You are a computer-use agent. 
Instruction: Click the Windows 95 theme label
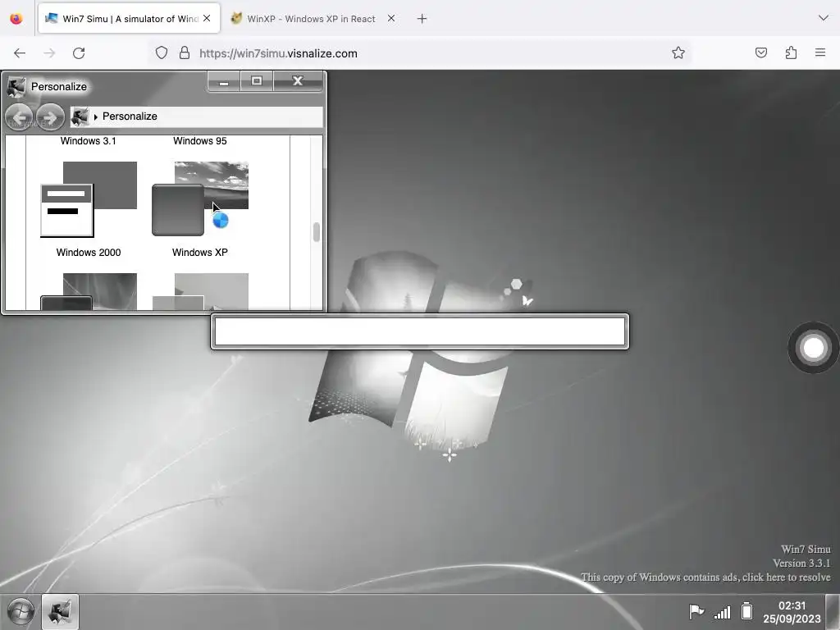[x=200, y=141]
